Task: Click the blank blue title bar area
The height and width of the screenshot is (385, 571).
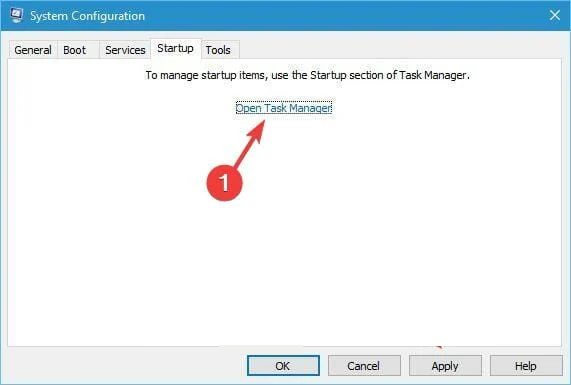Action: coord(346,15)
